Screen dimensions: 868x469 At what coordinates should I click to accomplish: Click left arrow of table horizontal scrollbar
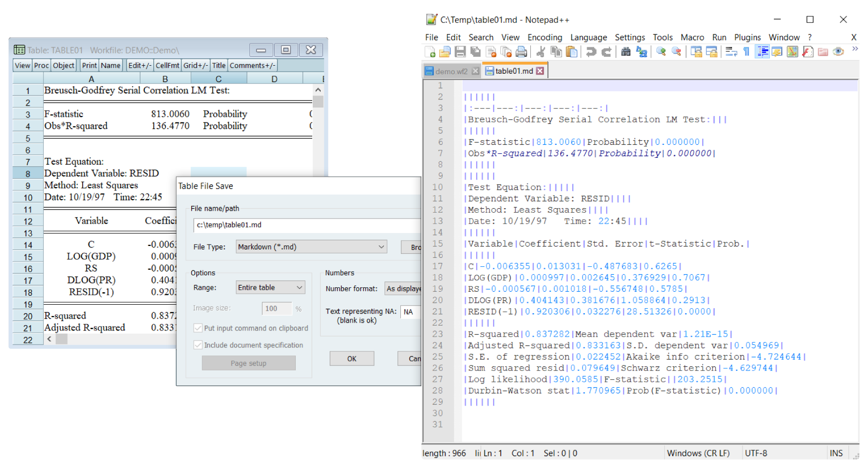click(x=49, y=339)
